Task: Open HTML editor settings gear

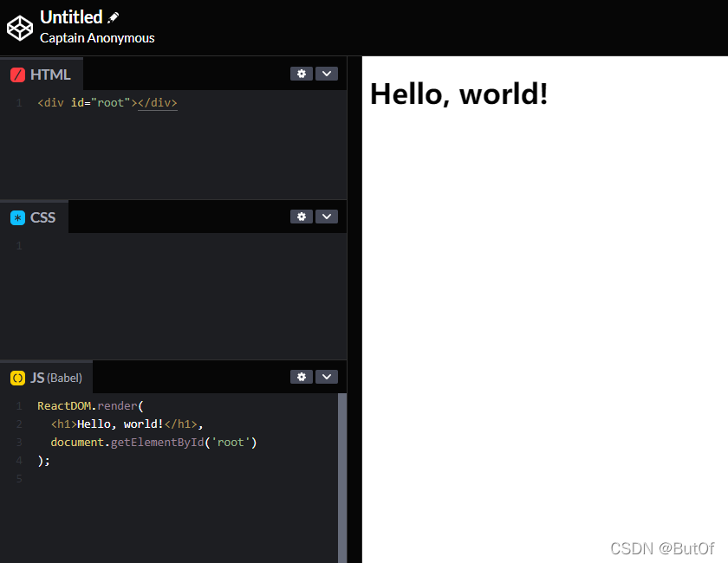Action: (x=302, y=74)
